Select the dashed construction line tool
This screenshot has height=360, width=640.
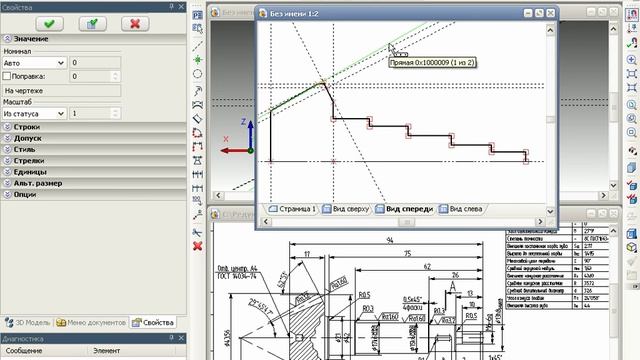click(x=198, y=45)
